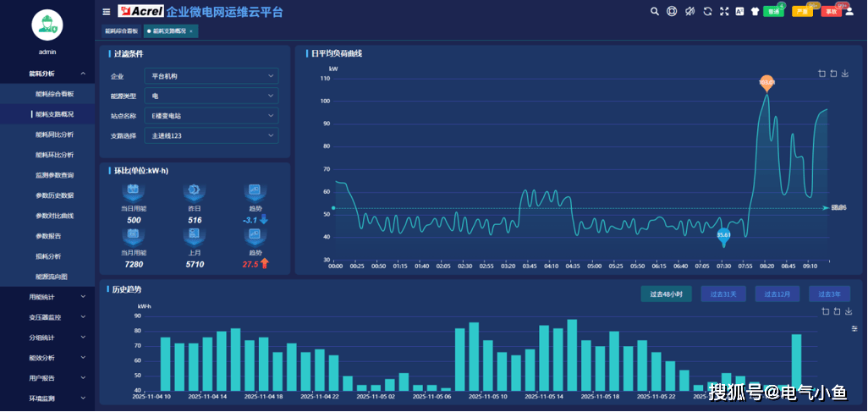The width and height of the screenshot is (868, 412).
Task: Open the search magnifier icon
Action: [x=654, y=11]
